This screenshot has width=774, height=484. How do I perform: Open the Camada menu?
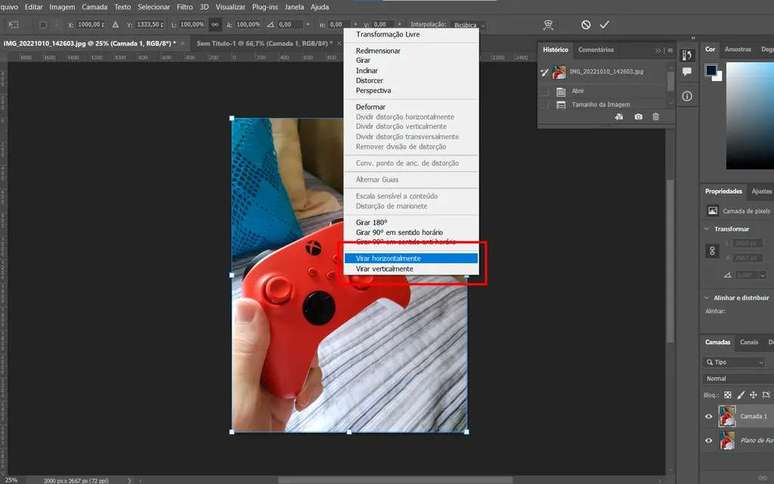tap(94, 7)
